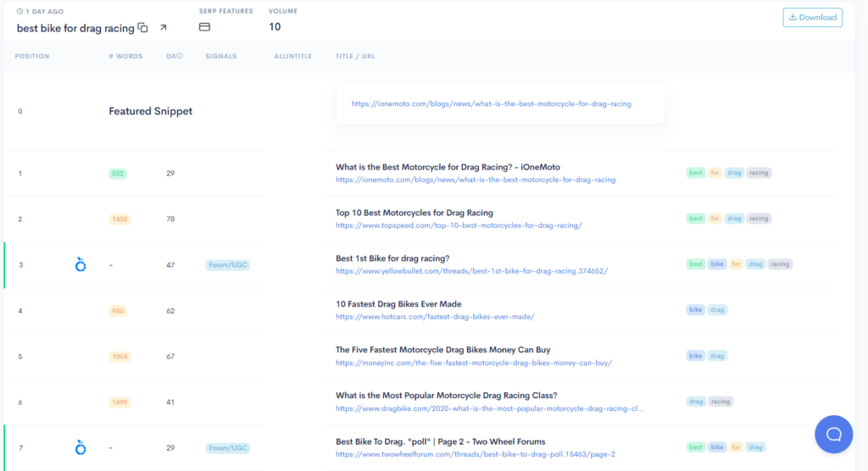Open the featured snippet ionemoto.com URL
Image resolution: width=868 pixels, height=471 pixels.
[492, 103]
